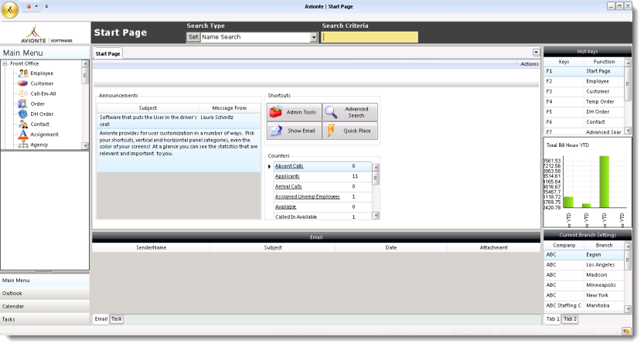The height and width of the screenshot is (347, 644).
Task: Click the tallest green bar in chart
Action: click(x=604, y=182)
